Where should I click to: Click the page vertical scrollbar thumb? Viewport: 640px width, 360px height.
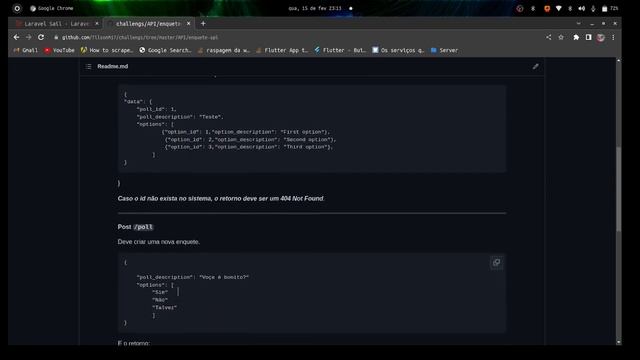618,189
